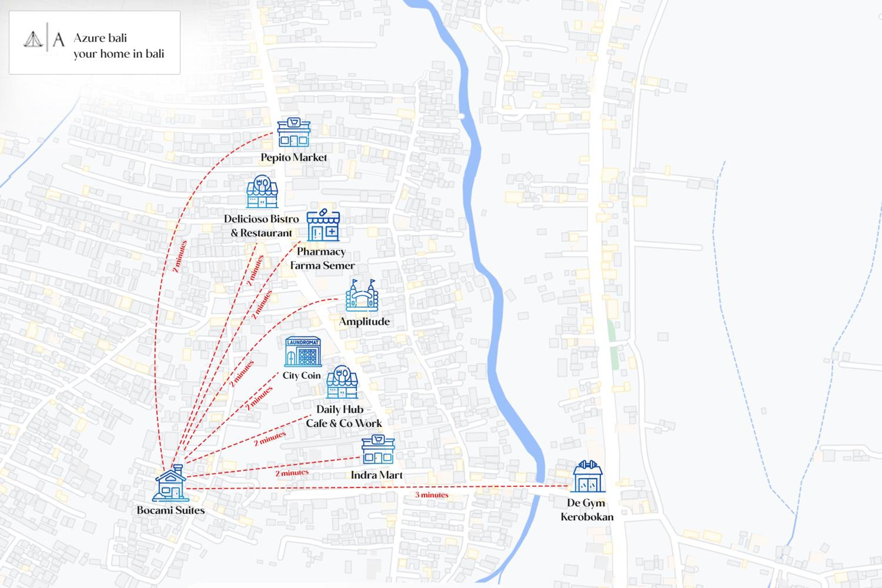Select the "Amplitude" label text

[365, 322]
